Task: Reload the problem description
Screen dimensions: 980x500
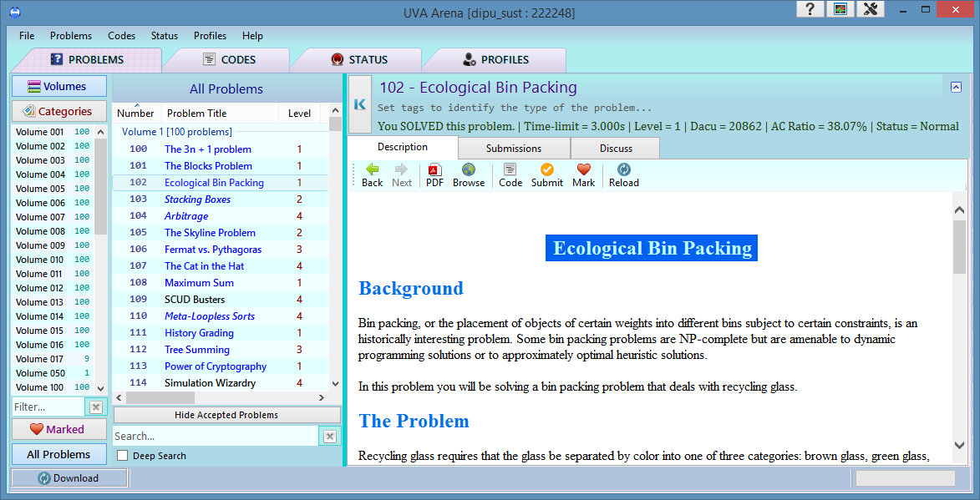Action: 624,175
